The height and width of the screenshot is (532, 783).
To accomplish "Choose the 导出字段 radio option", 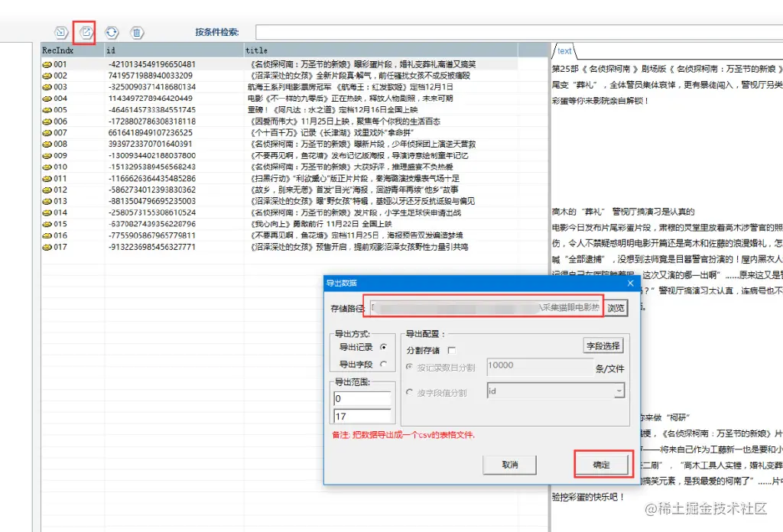I will (384, 365).
